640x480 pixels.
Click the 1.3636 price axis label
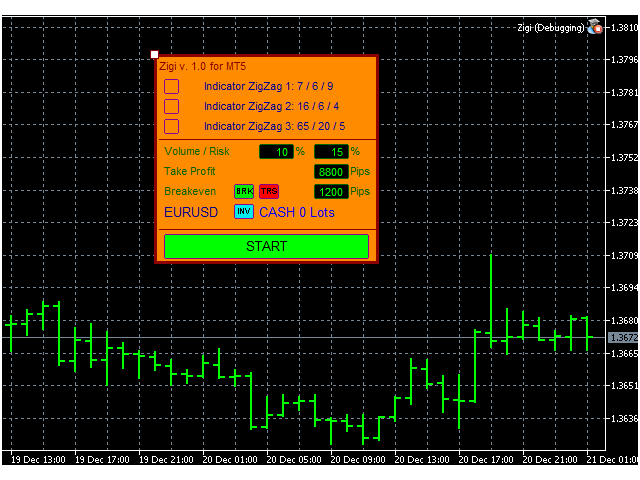tap(624, 418)
